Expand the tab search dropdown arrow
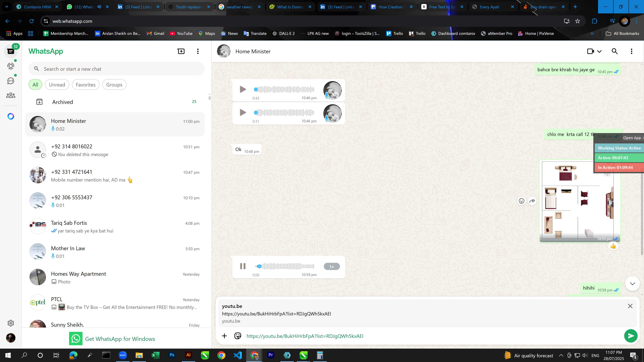The image size is (644, 362). (7, 7)
